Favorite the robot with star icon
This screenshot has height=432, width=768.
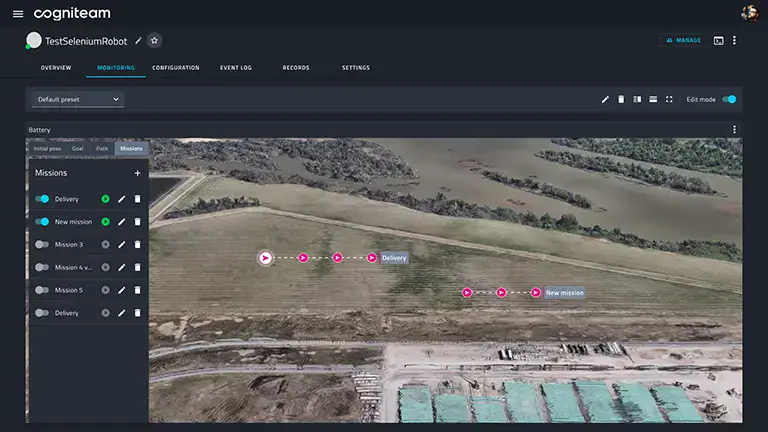tap(154, 41)
